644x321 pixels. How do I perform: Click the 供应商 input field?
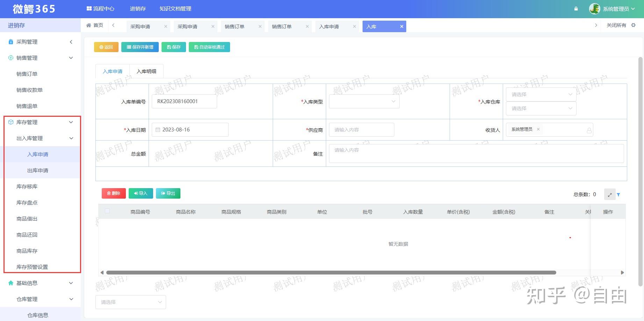(x=362, y=130)
